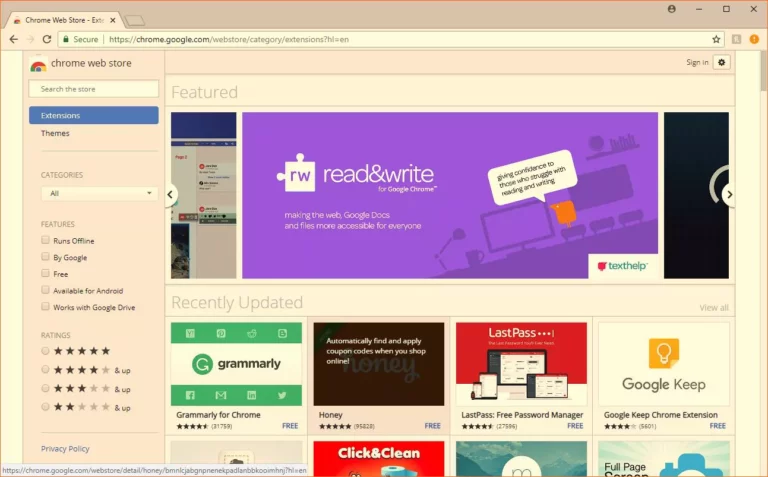Click the page vertical scrollbar
This screenshot has width=768, height=477.
coord(764,73)
